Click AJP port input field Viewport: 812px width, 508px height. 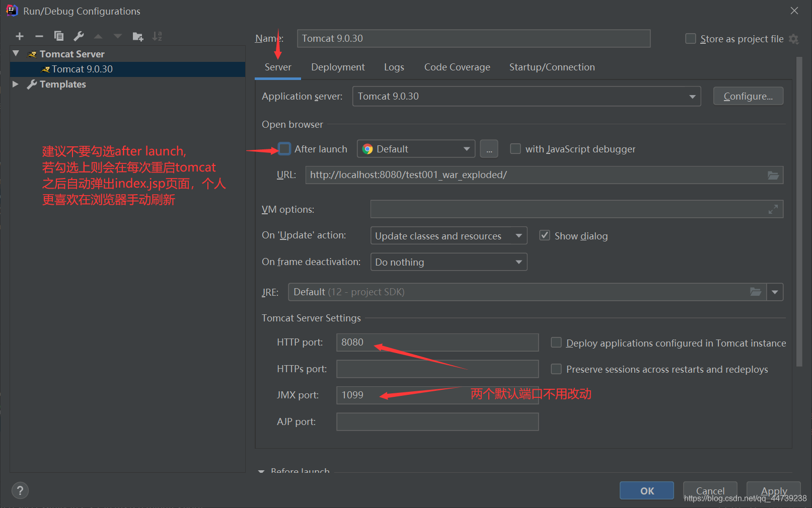click(x=437, y=422)
